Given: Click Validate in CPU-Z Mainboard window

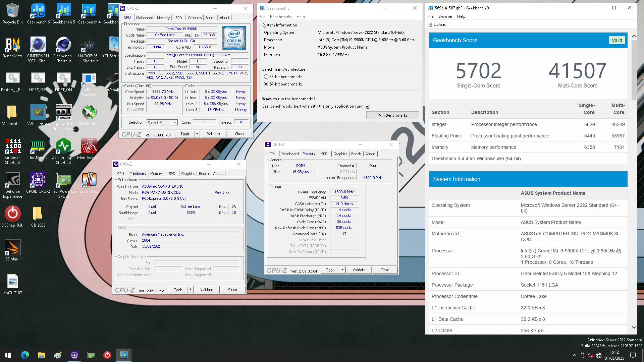Looking at the screenshot, I should [x=207, y=290].
